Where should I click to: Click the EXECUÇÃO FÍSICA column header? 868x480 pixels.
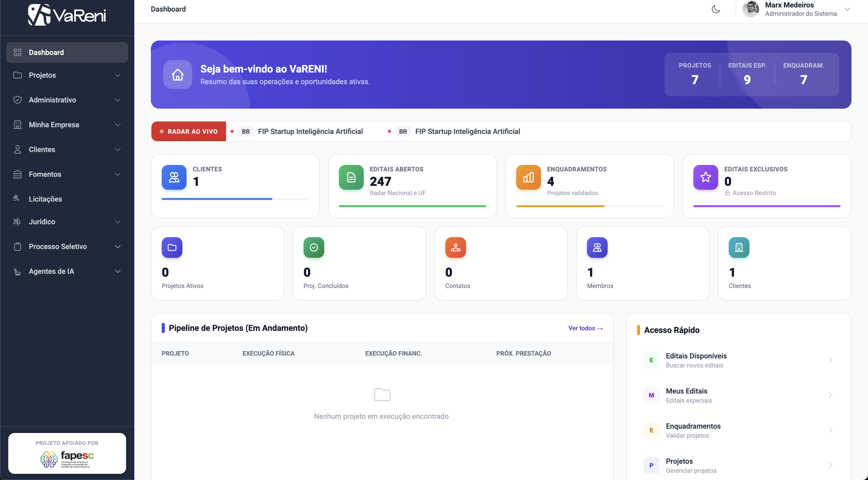[269, 354]
